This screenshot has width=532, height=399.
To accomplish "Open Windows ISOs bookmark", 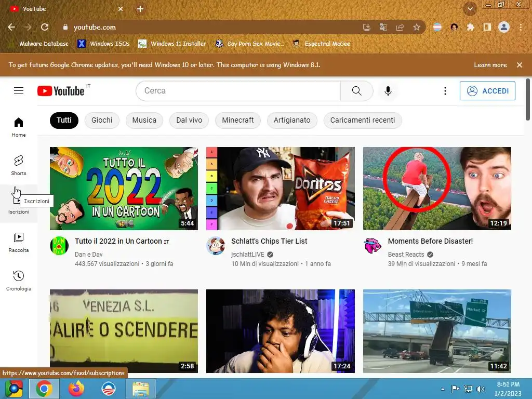I will (103, 44).
